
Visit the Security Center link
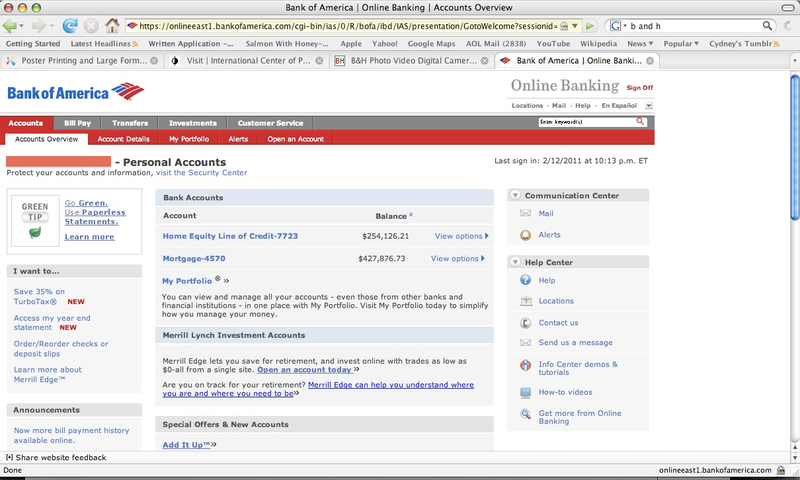tap(202, 173)
